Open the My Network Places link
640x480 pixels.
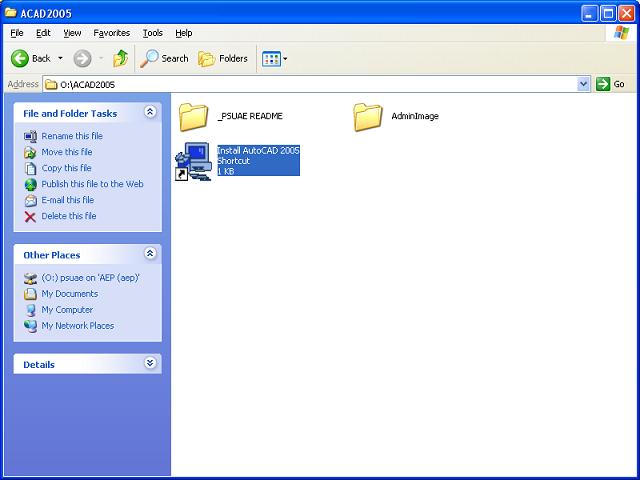coord(78,326)
